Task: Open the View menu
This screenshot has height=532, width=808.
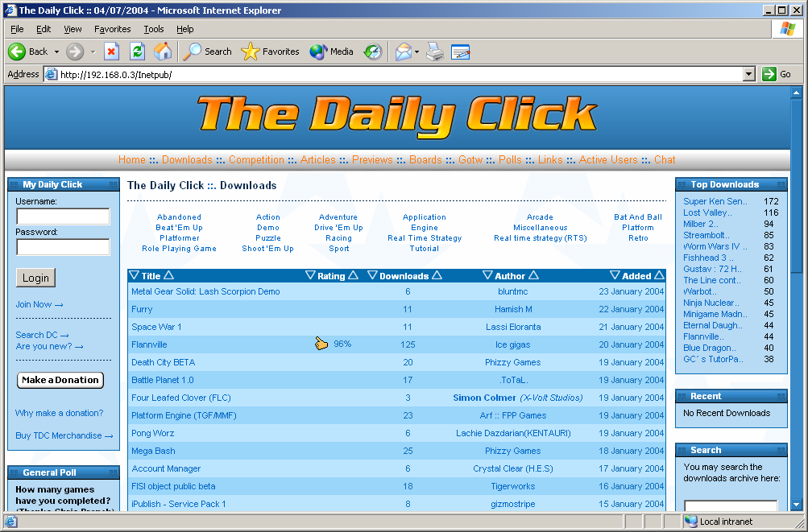Action: tap(73, 29)
